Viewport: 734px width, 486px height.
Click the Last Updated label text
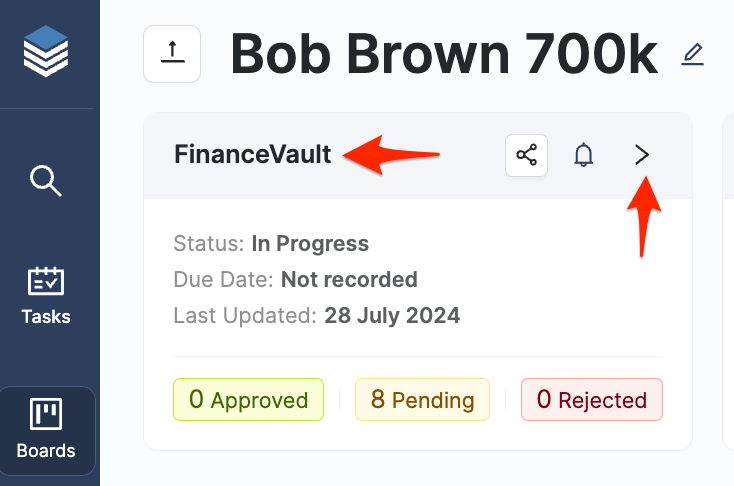(245, 316)
